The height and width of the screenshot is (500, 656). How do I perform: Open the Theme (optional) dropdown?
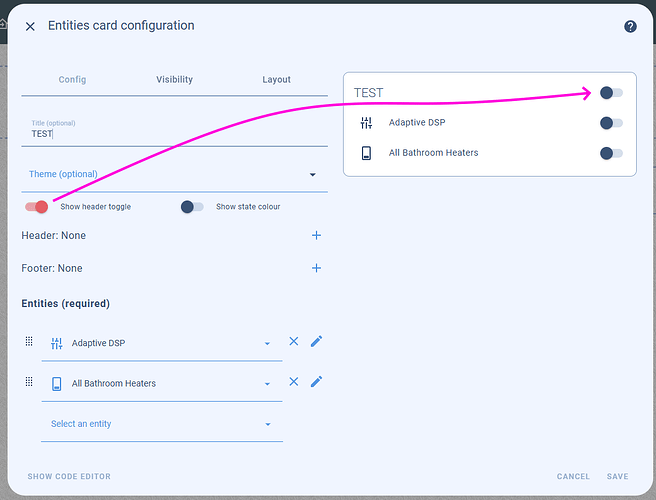174,174
